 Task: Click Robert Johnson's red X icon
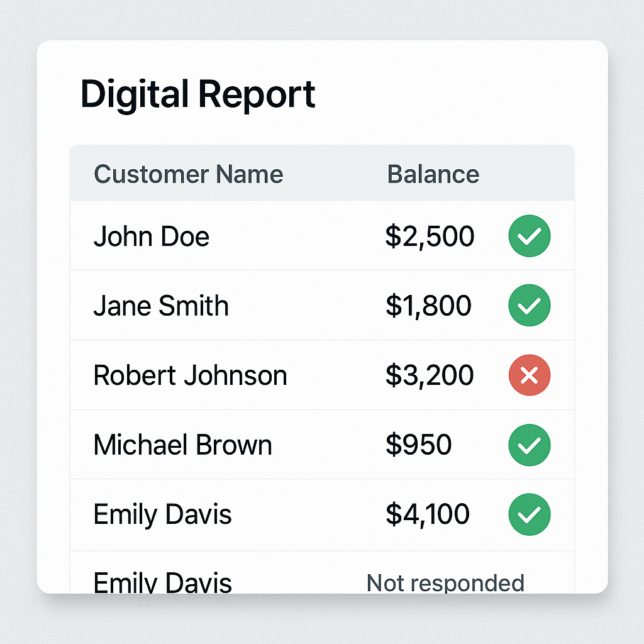pos(530,375)
